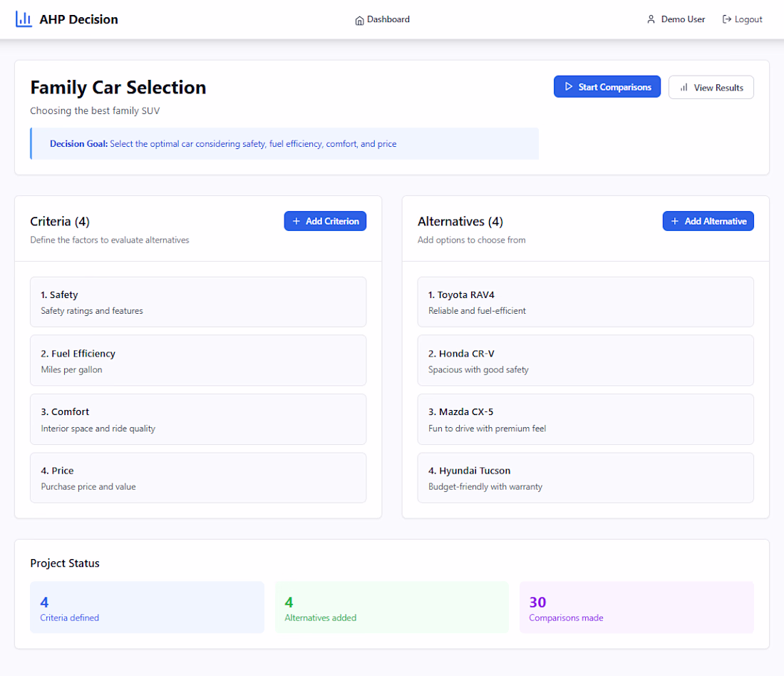The width and height of the screenshot is (784, 676).
Task: Click the chart icon on View Results
Action: coord(684,88)
